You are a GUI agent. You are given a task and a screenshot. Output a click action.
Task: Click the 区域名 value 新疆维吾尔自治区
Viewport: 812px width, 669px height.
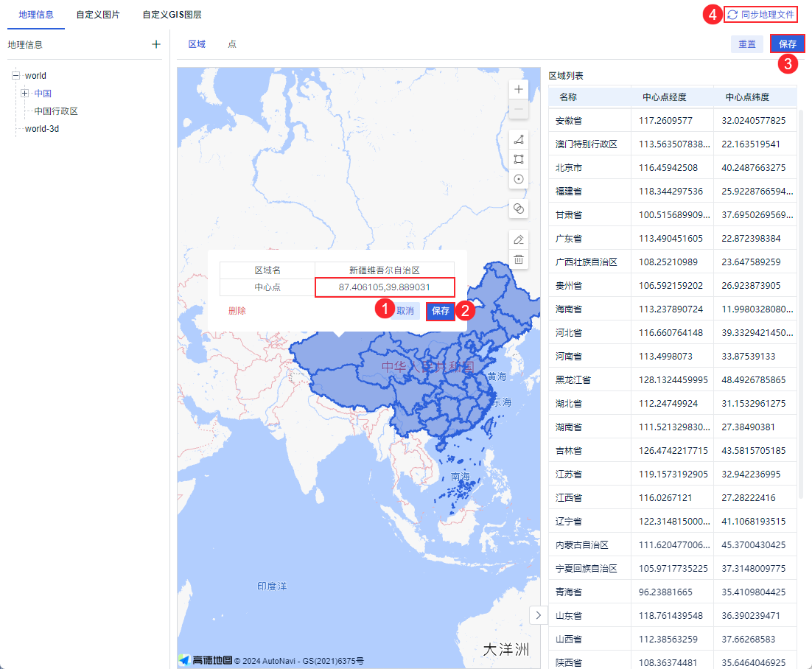(384, 270)
